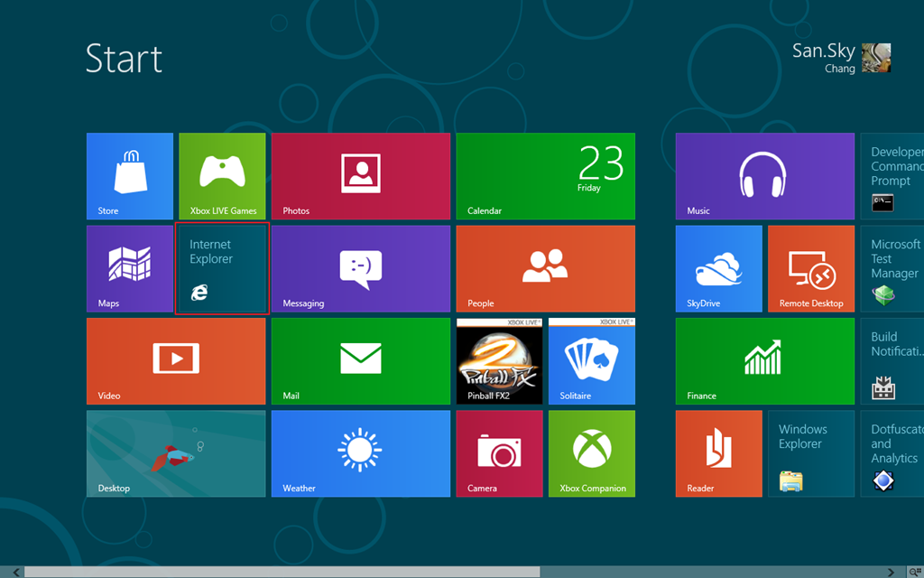Launch Microsoft Test Manager tile

pyautogui.click(x=892, y=268)
